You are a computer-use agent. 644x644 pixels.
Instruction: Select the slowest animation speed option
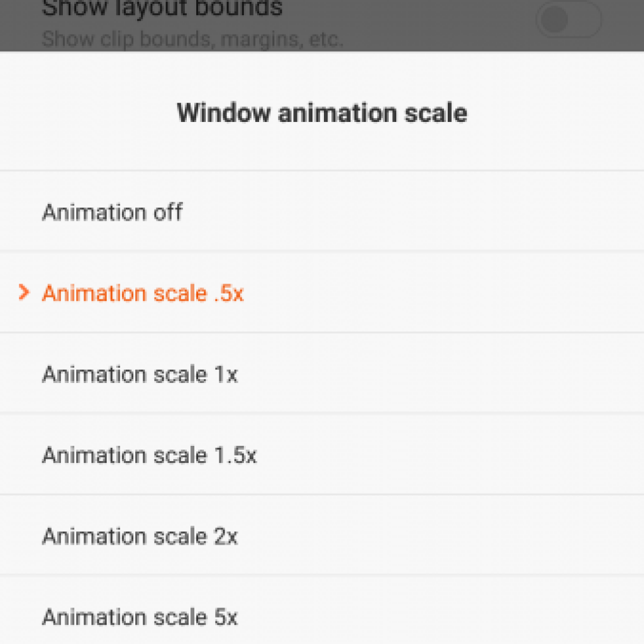point(140,616)
